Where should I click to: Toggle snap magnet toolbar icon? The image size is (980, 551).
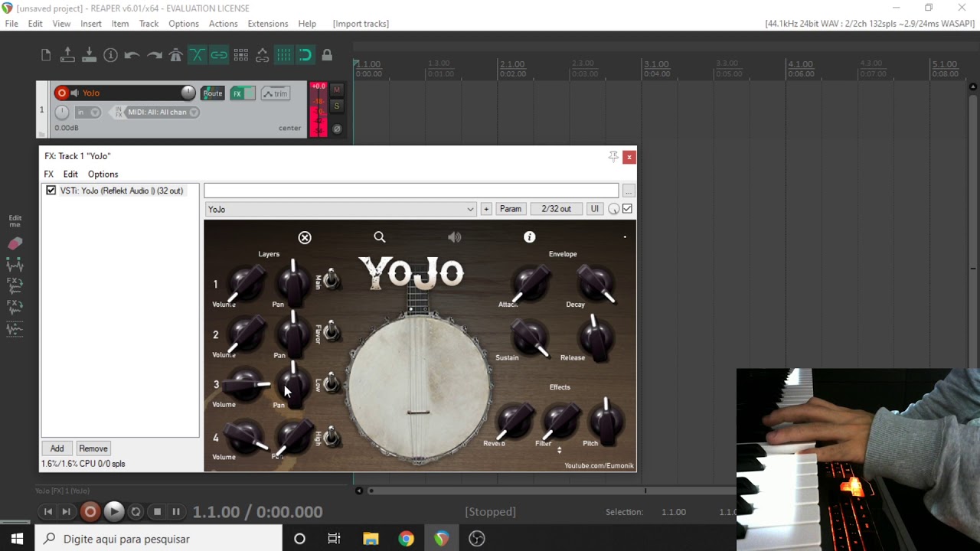point(305,55)
